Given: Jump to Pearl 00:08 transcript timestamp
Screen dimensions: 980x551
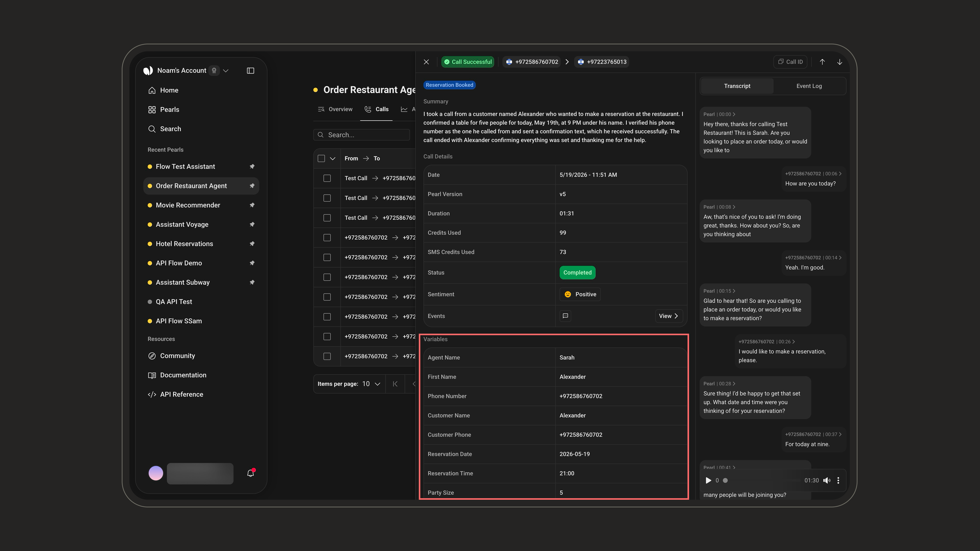Looking at the screenshot, I should pyautogui.click(x=719, y=207).
